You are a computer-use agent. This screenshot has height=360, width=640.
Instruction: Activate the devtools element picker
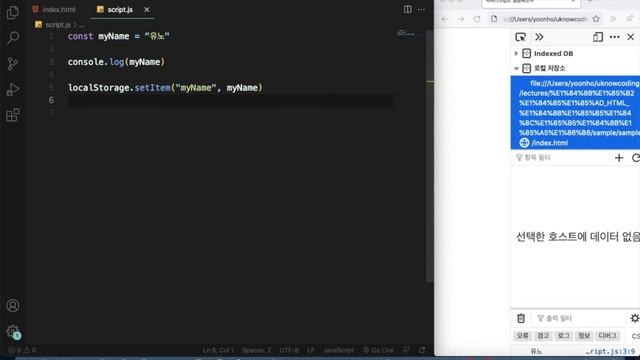pyautogui.click(x=520, y=37)
